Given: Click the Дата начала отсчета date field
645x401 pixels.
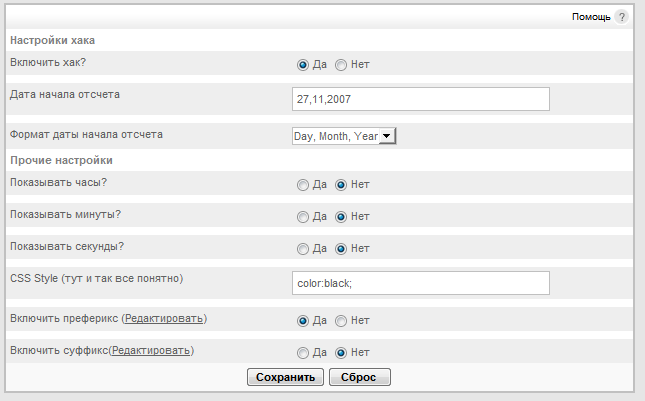Looking at the screenshot, I should (x=421, y=99).
